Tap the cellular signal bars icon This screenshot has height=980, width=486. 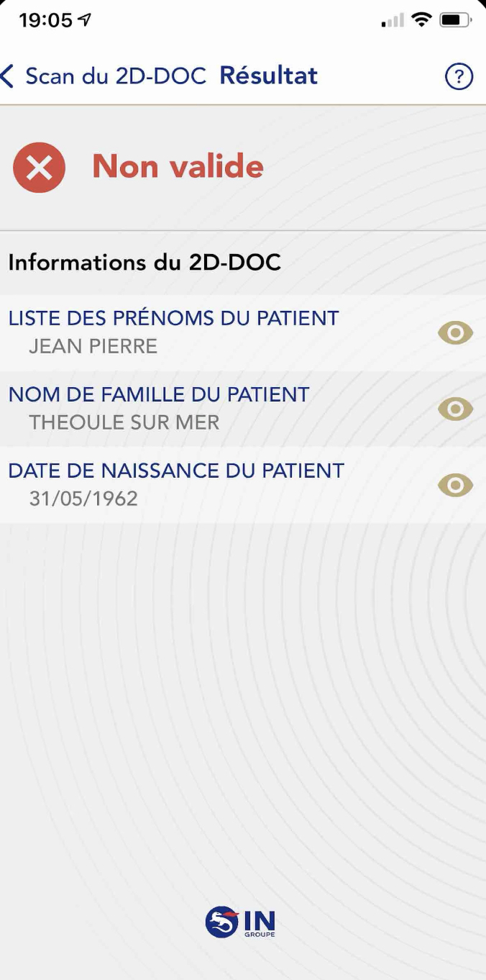[x=393, y=22]
